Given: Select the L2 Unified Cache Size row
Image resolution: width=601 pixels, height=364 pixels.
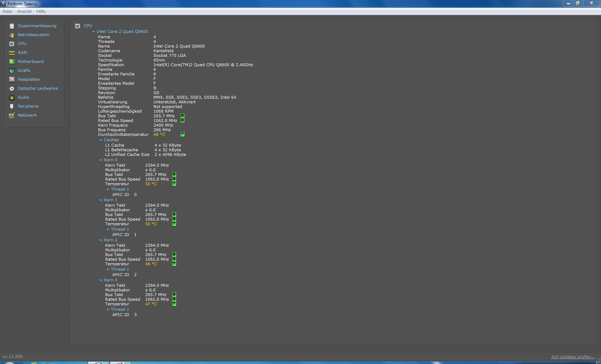Looking at the screenshot, I should tap(146, 154).
